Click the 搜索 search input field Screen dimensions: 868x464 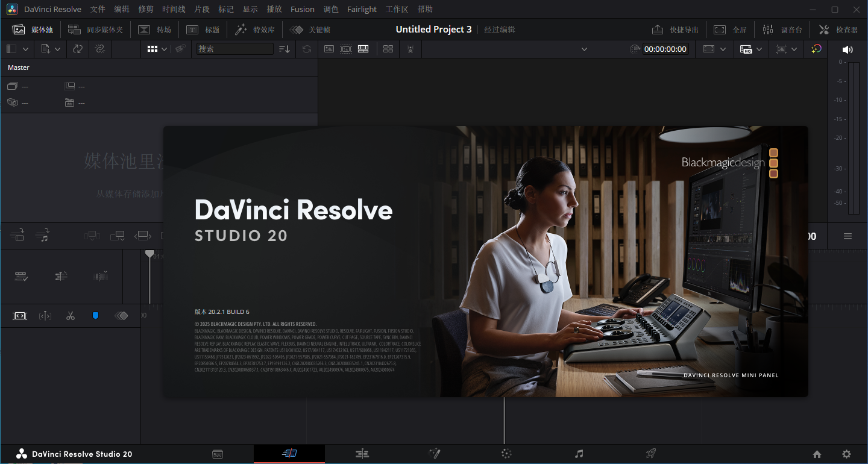click(234, 49)
